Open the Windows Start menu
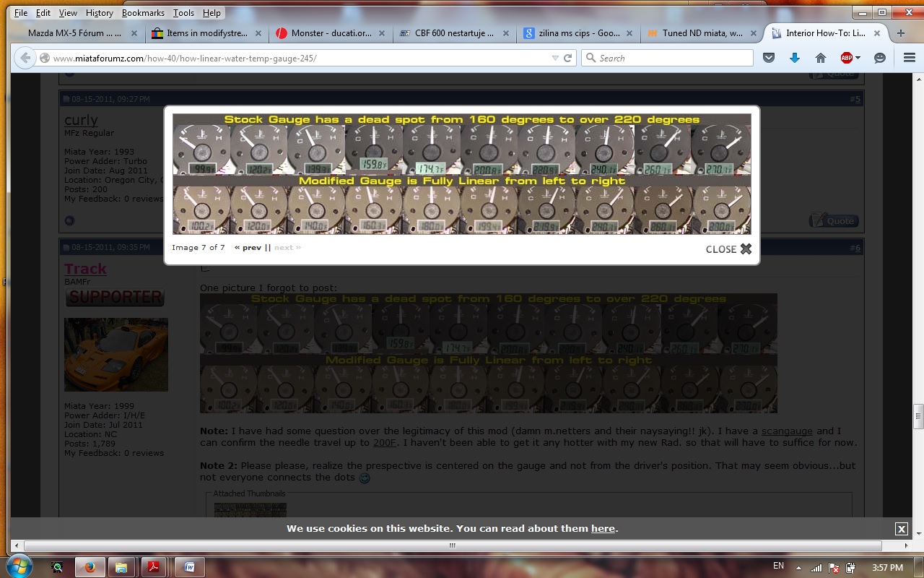 tap(19, 567)
